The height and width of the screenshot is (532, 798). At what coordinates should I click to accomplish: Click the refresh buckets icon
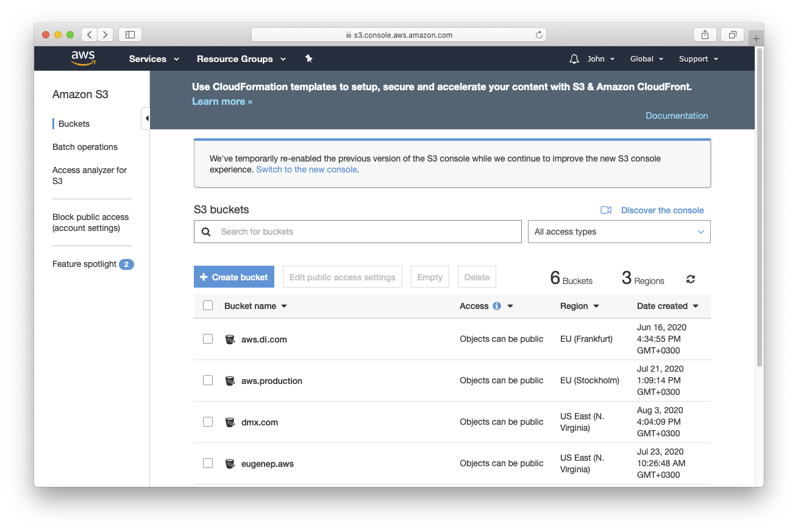tap(690, 279)
